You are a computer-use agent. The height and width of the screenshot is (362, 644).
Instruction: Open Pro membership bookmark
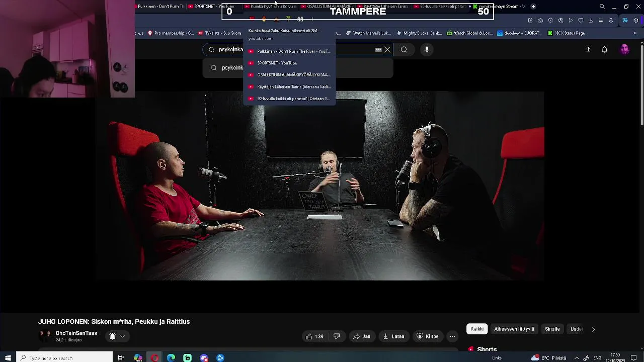coord(171,33)
